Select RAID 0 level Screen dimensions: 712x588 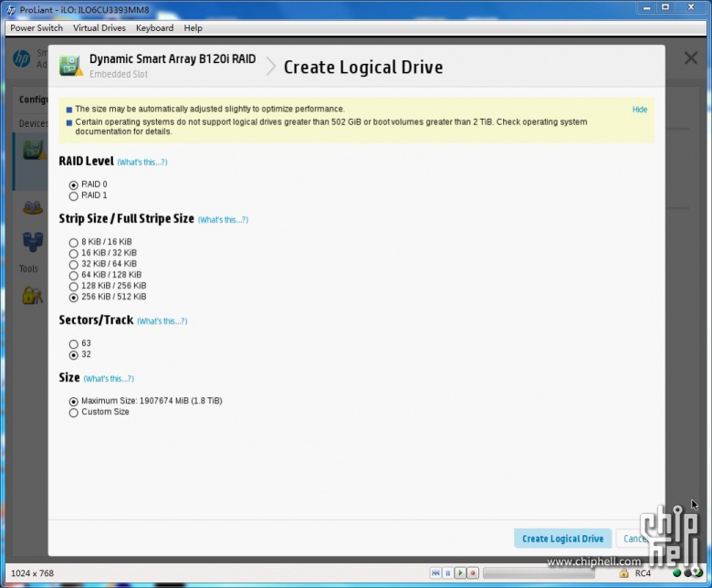[74, 184]
